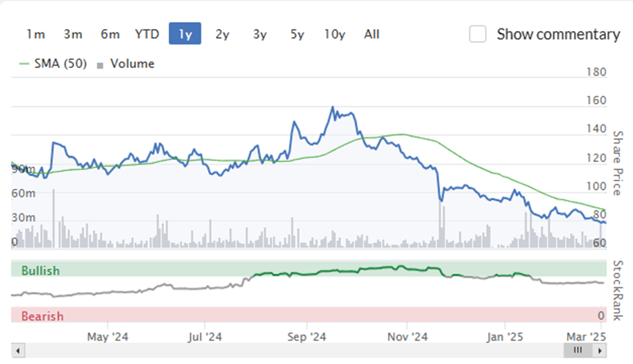Click the 60m volume axis label
This screenshot has width=633, height=364.
(24, 193)
